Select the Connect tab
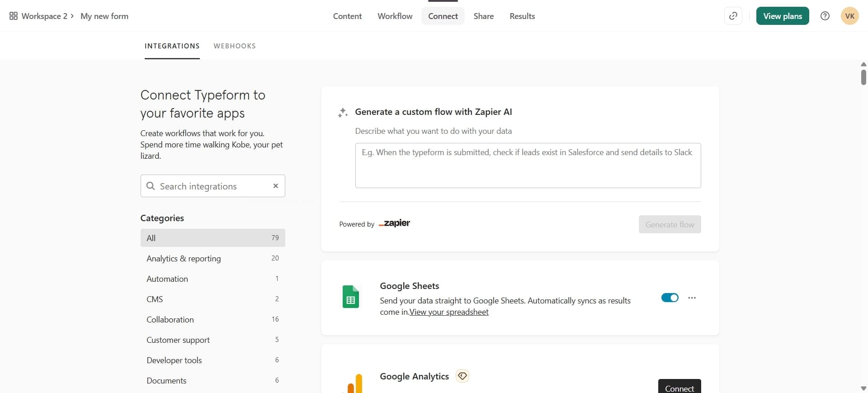Screen dimensions: 868x393 point(443,16)
